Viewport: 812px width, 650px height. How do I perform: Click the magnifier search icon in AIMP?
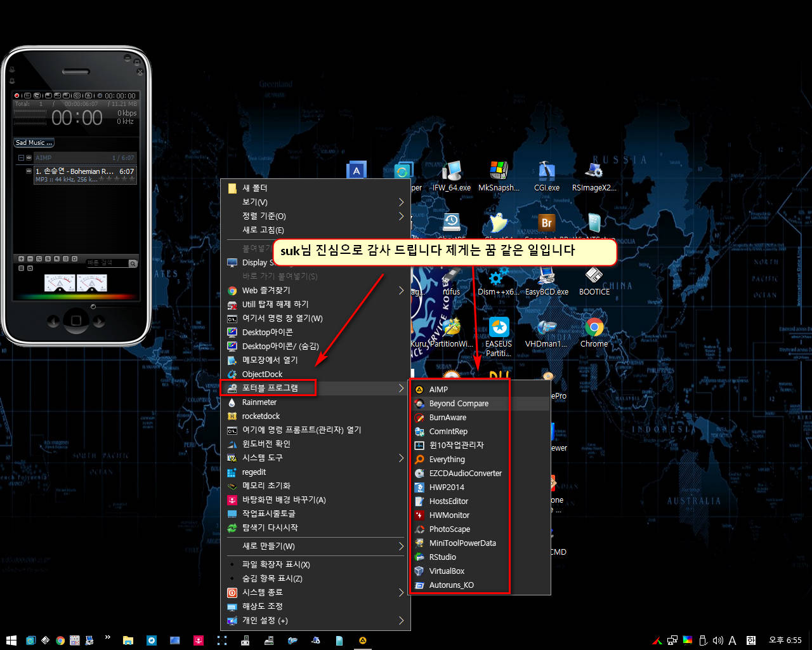133,263
